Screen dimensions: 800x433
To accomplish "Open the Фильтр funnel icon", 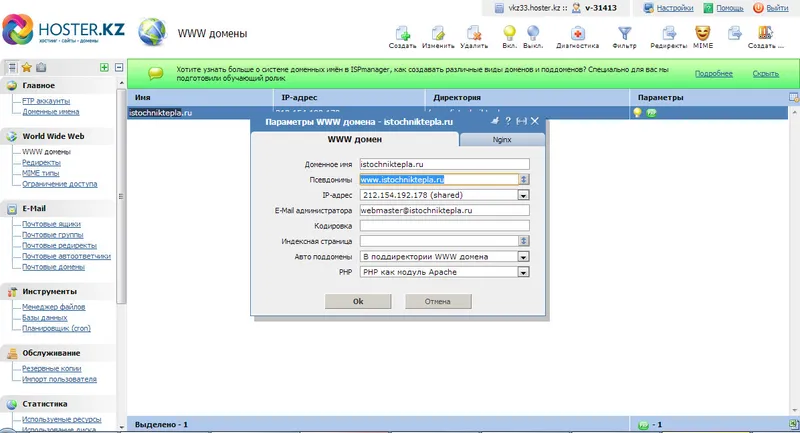I will pos(624,34).
